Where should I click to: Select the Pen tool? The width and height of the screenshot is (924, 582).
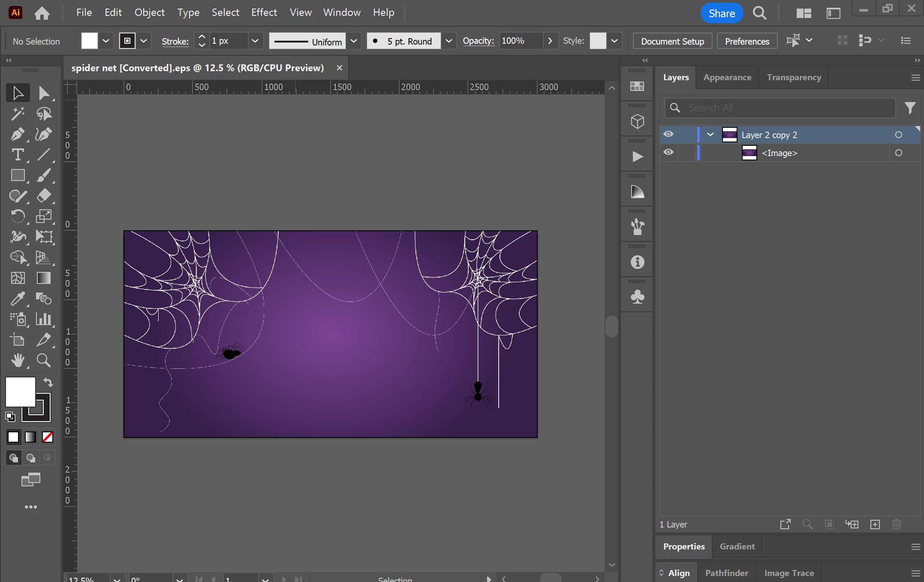(x=18, y=134)
